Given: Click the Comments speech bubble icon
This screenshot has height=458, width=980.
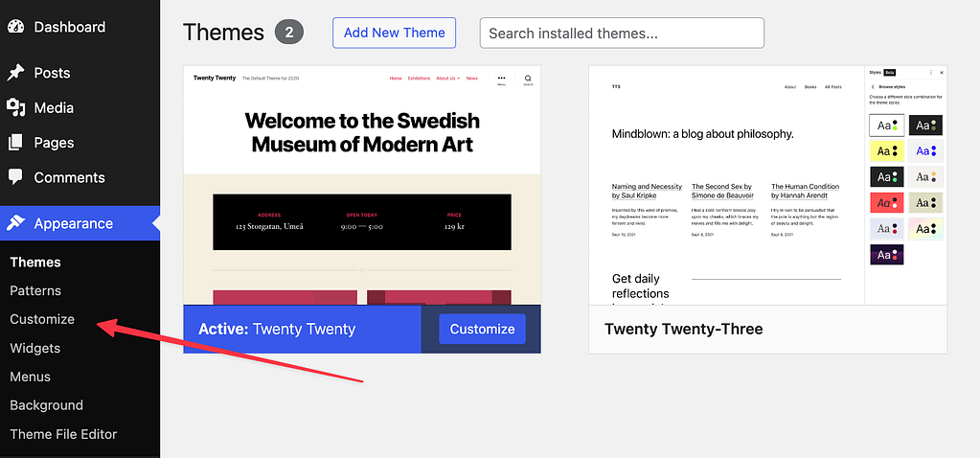Looking at the screenshot, I should point(15,177).
